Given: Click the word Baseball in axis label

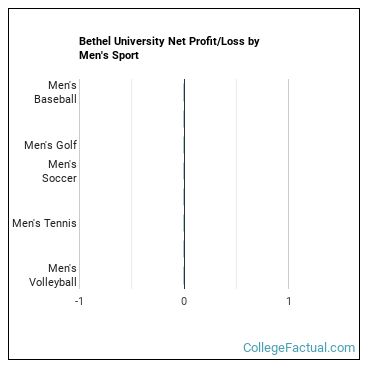Looking at the screenshot, I should [55, 99].
